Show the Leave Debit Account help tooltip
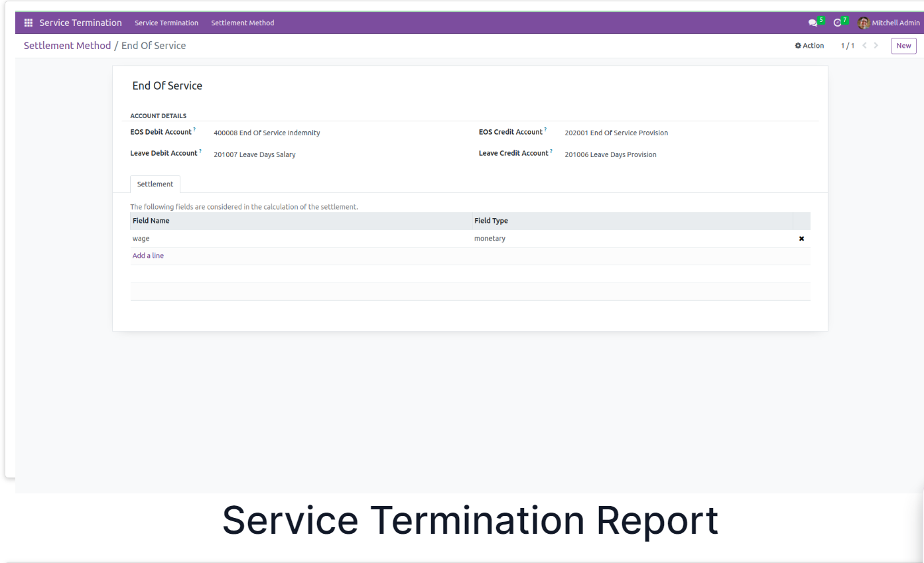The width and height of the screenshot is (924, 563). (200, 151)
